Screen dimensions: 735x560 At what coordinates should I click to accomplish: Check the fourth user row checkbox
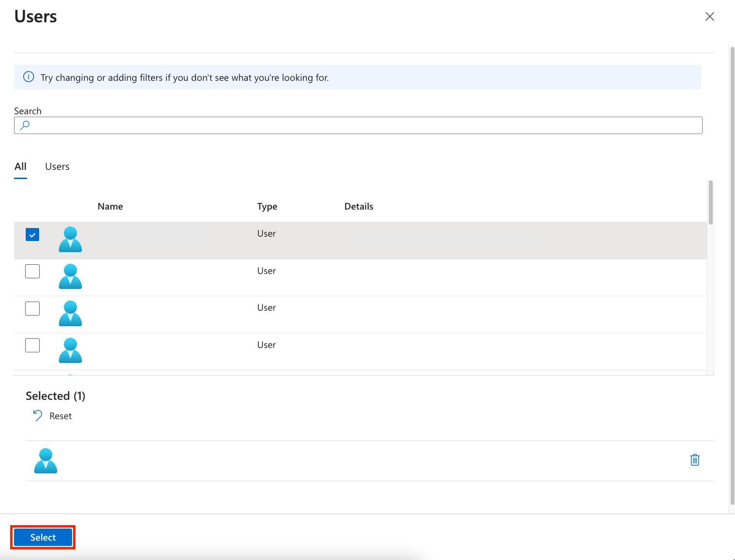click(x=32, y=345)
